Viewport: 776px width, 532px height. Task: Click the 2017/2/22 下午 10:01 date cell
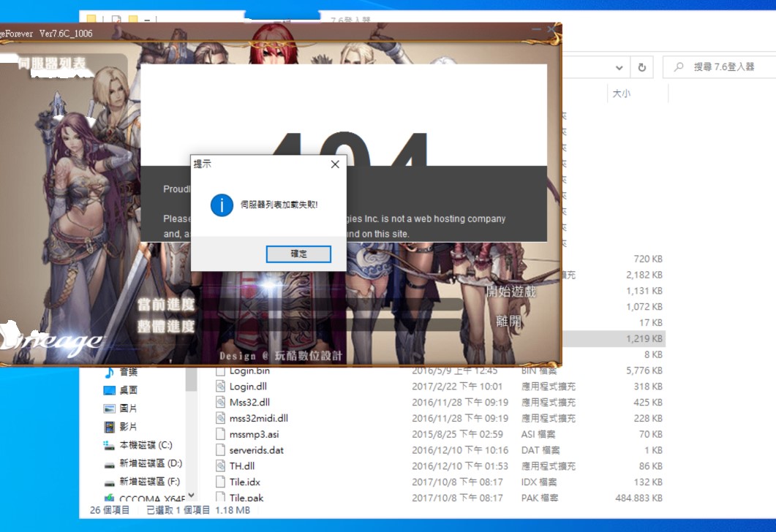(x=457, y=387)
